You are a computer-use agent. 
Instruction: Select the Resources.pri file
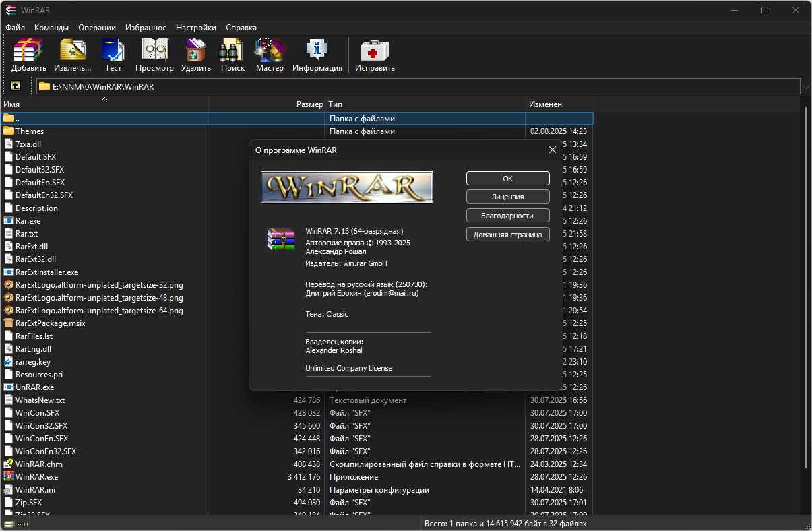pos(39,374)
